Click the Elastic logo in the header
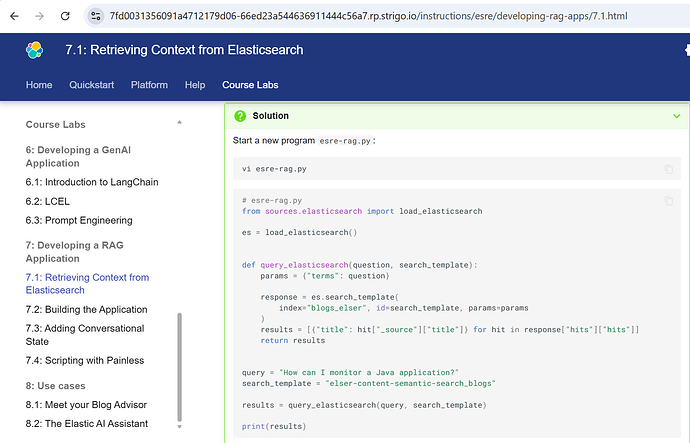Viewport: 690px width, 443px height. click(34, 50)
